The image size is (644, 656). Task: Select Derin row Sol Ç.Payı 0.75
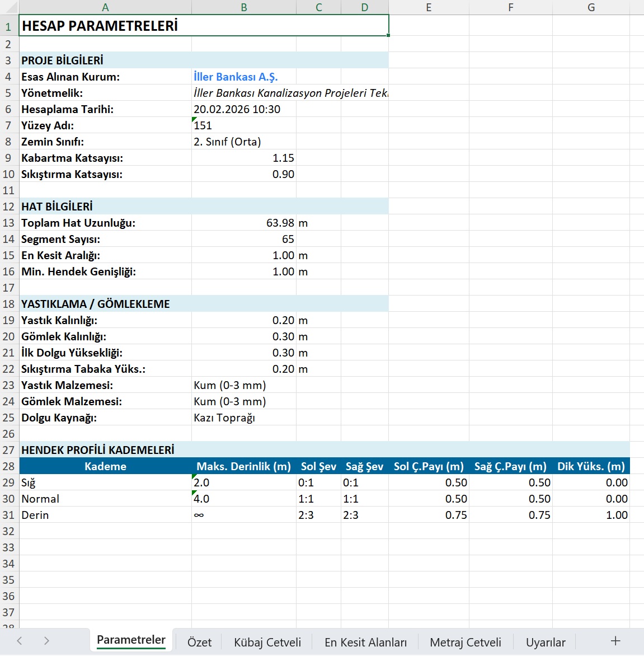(429, 515)
